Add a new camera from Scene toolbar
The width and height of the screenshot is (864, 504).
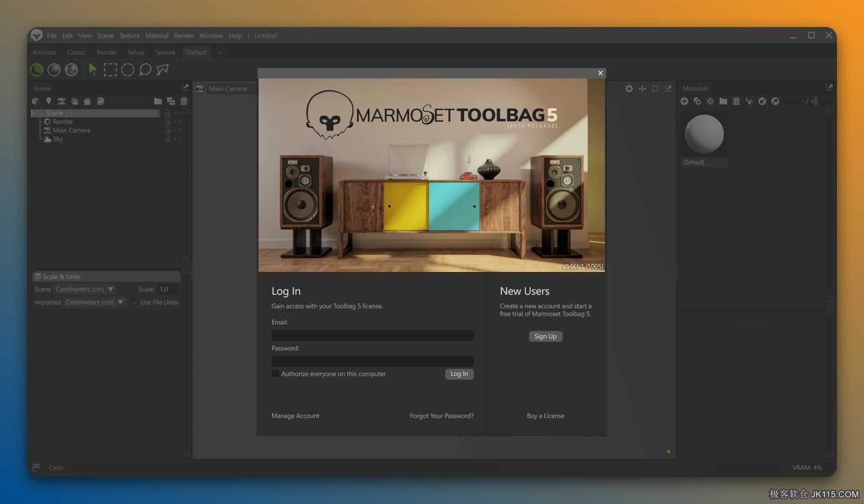(62, 101)
